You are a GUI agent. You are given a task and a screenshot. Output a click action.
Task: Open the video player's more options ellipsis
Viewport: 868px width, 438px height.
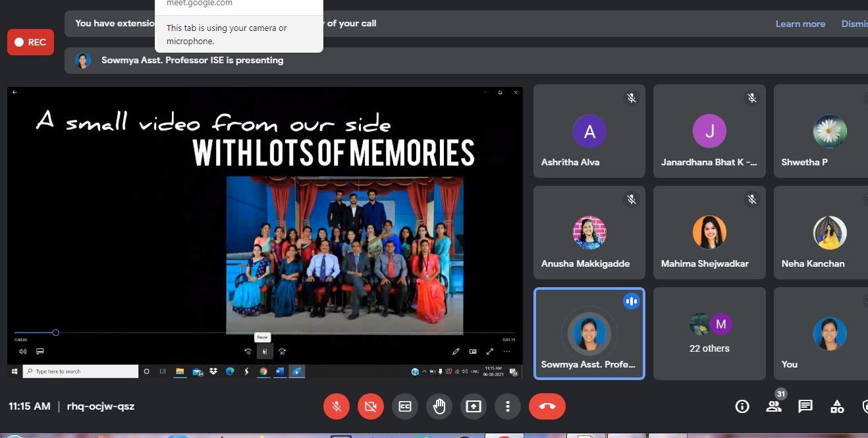506,352
